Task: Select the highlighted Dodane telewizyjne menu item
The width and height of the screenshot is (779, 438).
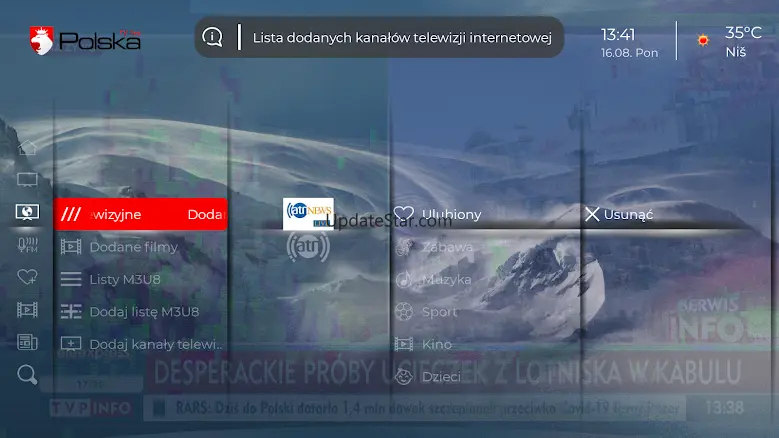Action: pos(141,214)
